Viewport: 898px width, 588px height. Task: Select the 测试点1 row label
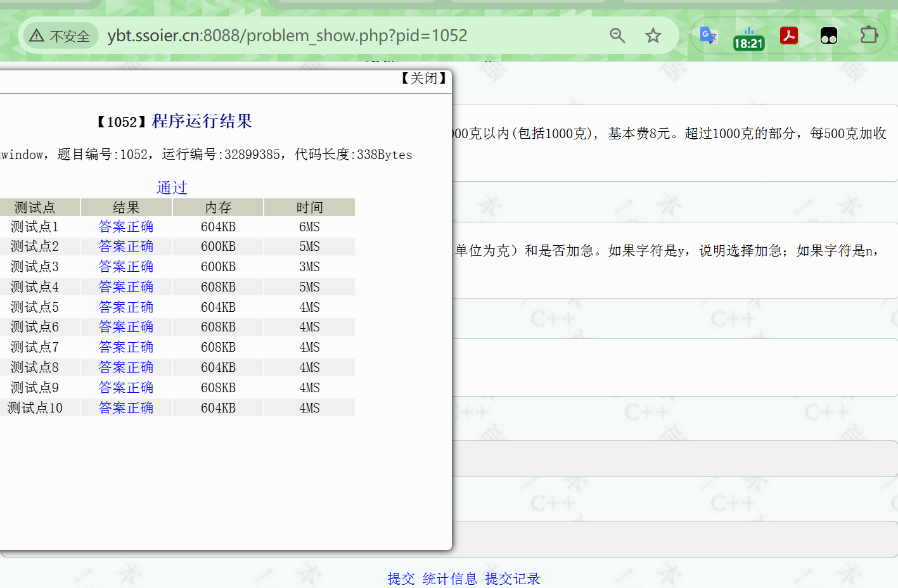click(x=35, y=227)
